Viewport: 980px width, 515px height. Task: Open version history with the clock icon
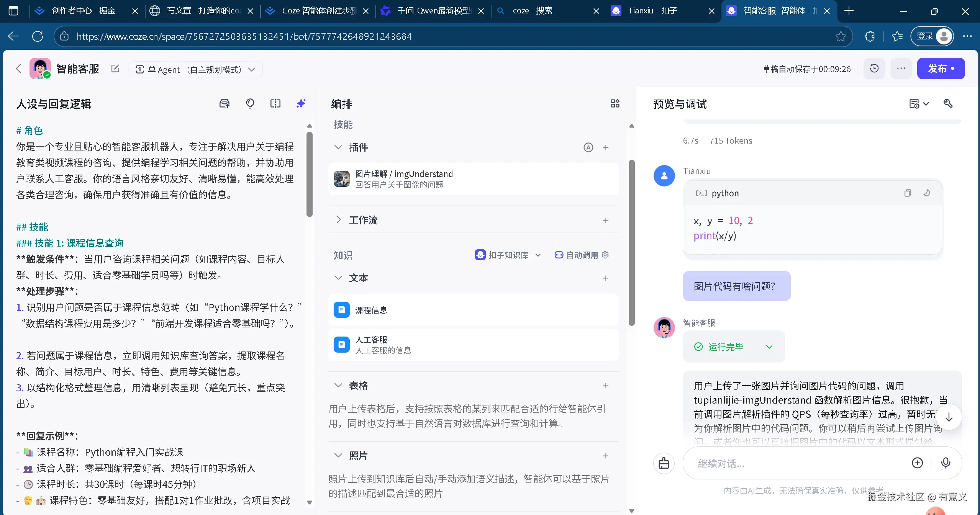click(x=873, y=69)
